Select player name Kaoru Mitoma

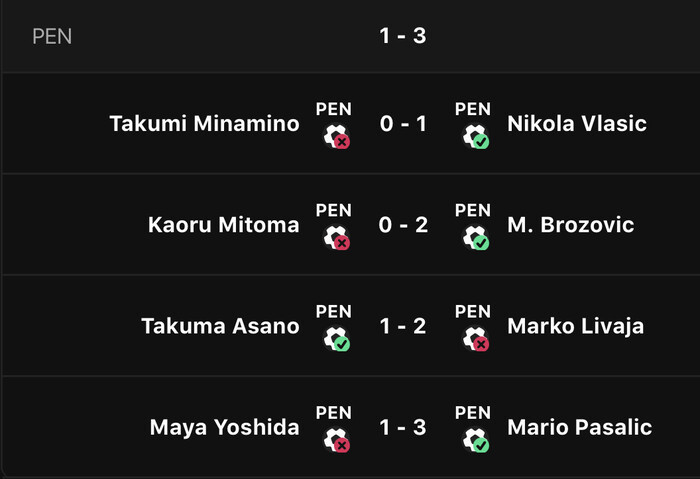click(224, 225)
